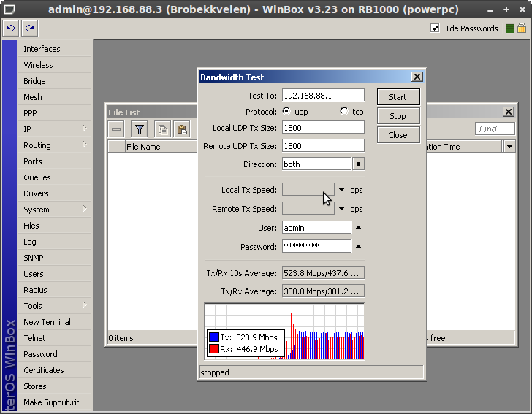Open the Stores menu item
532x414 pixels.
[x=55, y=386]
